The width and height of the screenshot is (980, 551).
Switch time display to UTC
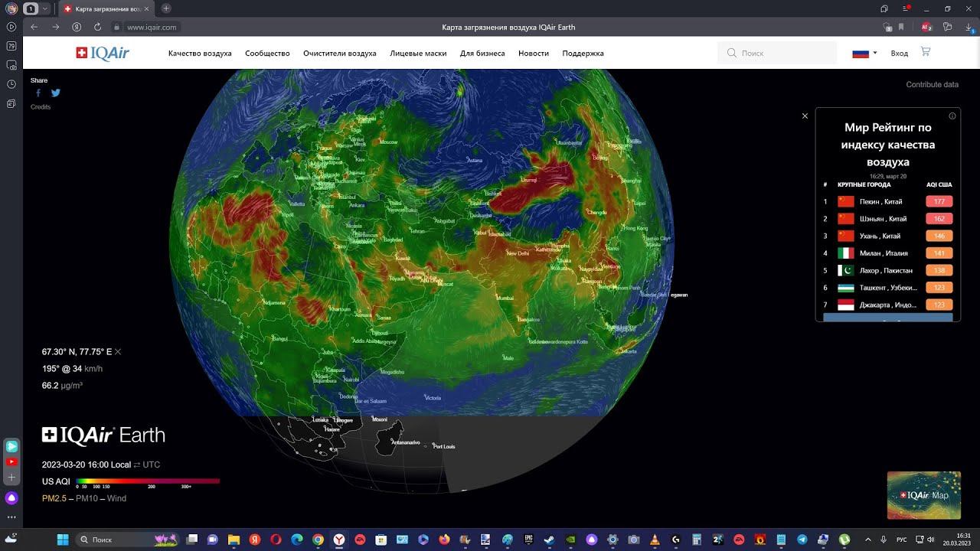(152, 465)
